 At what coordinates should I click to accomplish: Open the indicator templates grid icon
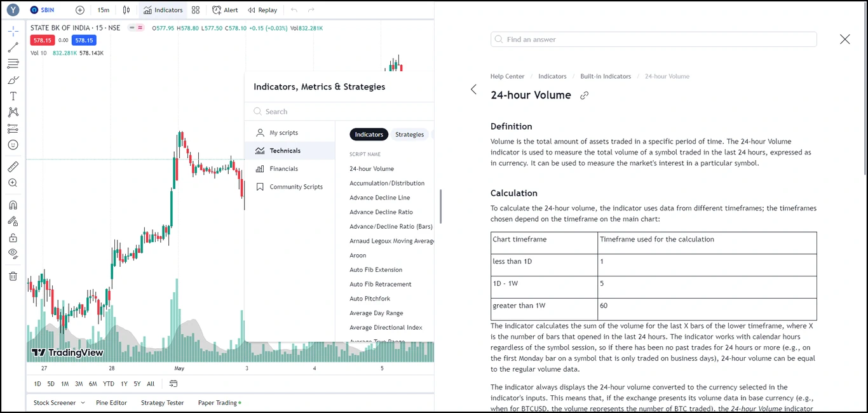(x=196, y=10)
